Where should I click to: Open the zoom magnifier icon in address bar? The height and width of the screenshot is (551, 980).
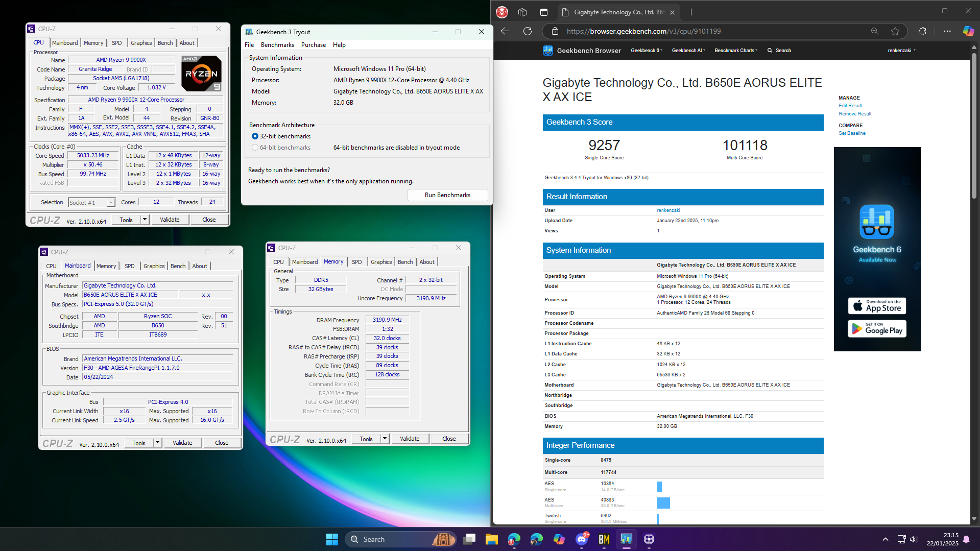coord(875,31)
